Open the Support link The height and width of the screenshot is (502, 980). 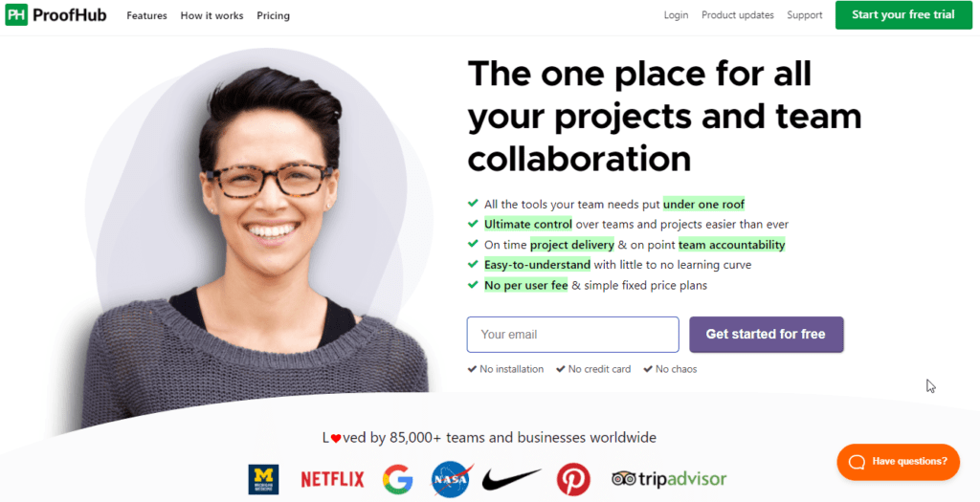tap(804, 15)
